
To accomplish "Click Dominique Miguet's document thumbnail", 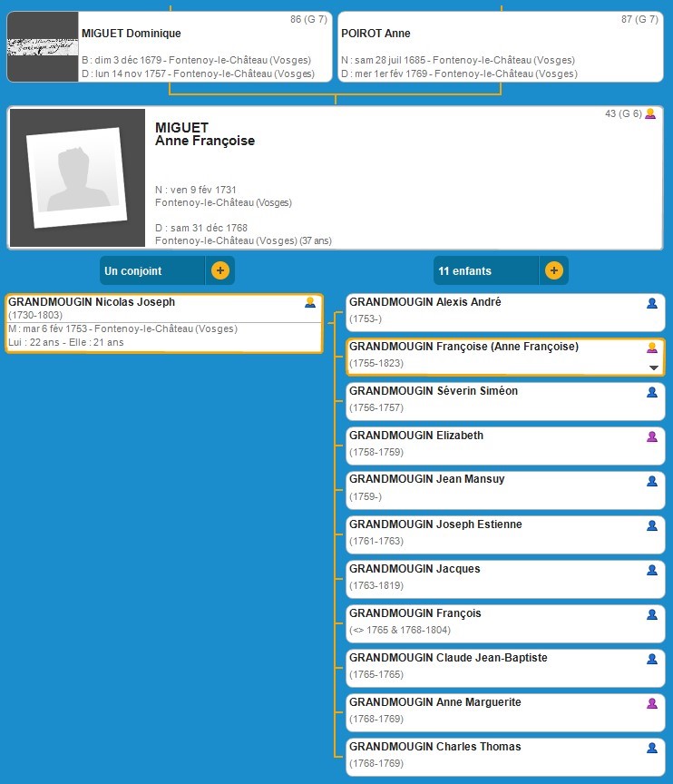I will click(x=43, y=47).
